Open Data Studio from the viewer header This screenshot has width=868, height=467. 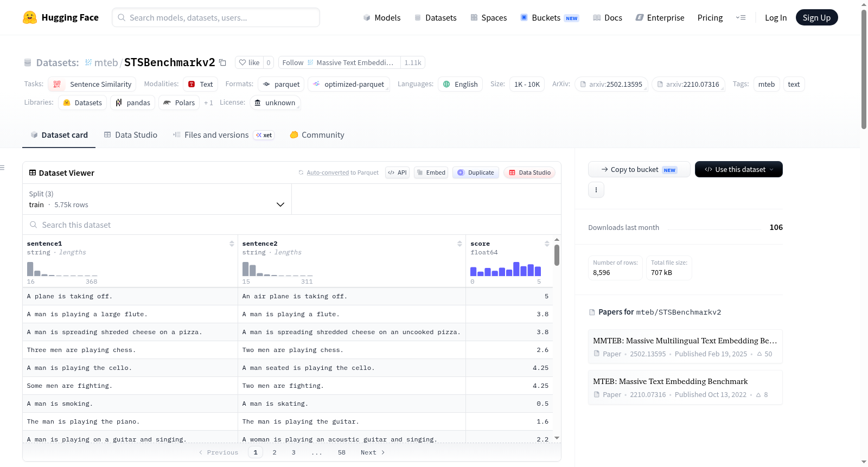click(x=529, y=172)
